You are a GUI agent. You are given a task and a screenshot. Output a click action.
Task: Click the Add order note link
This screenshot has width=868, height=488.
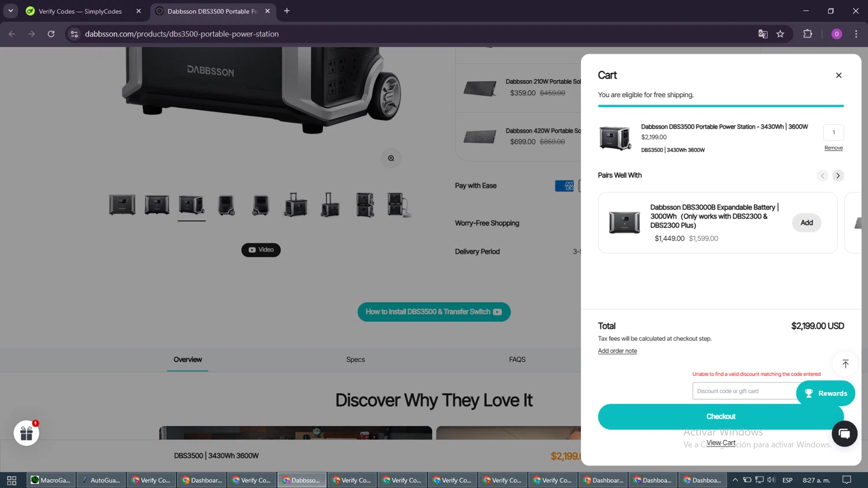pos(617,351)
